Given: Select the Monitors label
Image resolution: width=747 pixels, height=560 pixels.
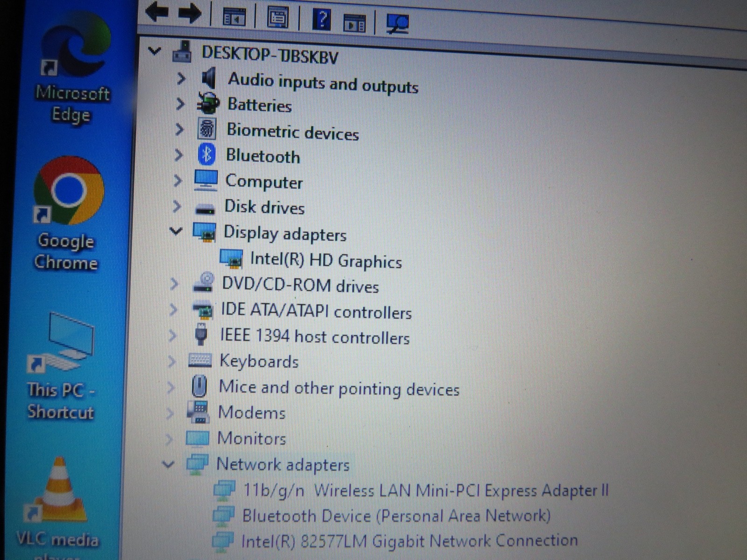Looking at the screenshot, I should (x=251, y=438).
